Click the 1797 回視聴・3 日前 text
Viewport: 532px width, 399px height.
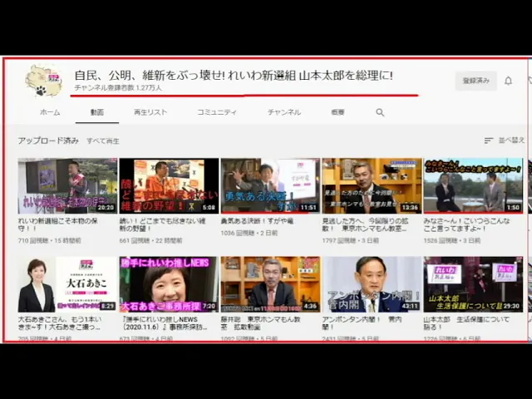tap(351, 240)
